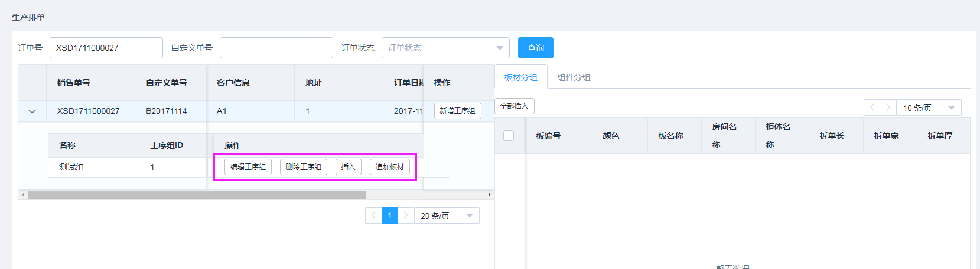Focus the 自定义单号 text box

tap(276, 48)
